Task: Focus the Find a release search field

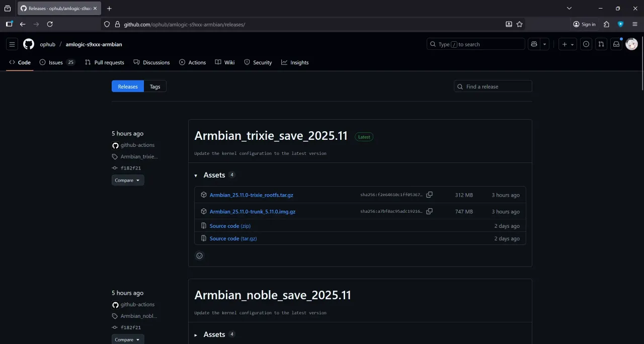Action: click(493, 87)
